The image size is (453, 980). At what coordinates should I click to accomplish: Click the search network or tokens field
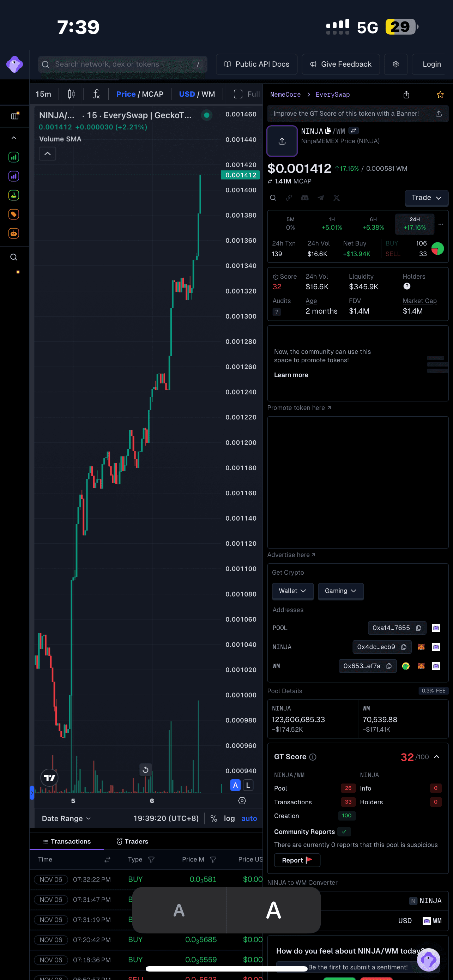tap(122, 64)
